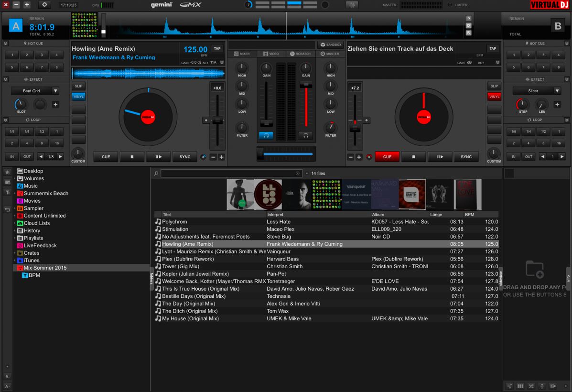572x392 pixels.
Task: Switch to the VIDEO mixer tab
Action: (271, 54)
